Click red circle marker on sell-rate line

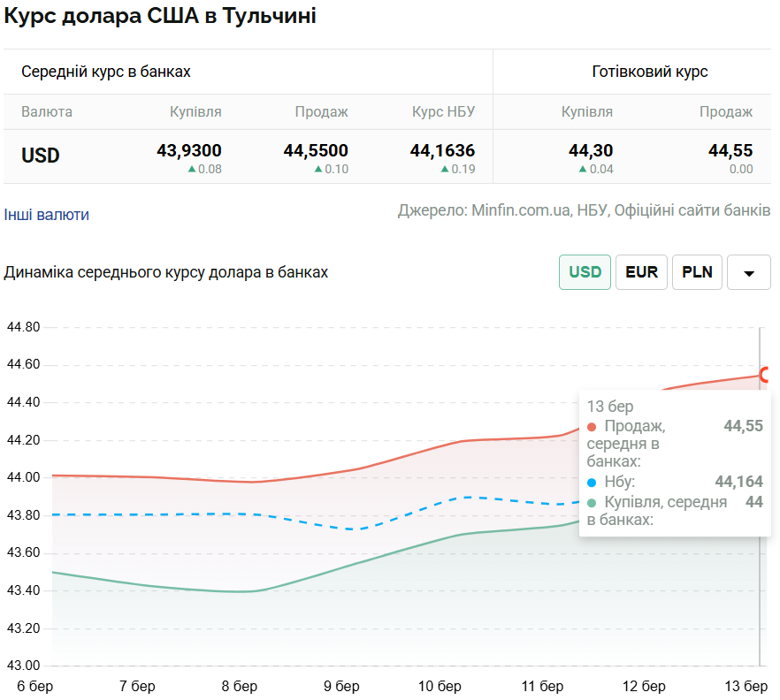tap(766, 375)
